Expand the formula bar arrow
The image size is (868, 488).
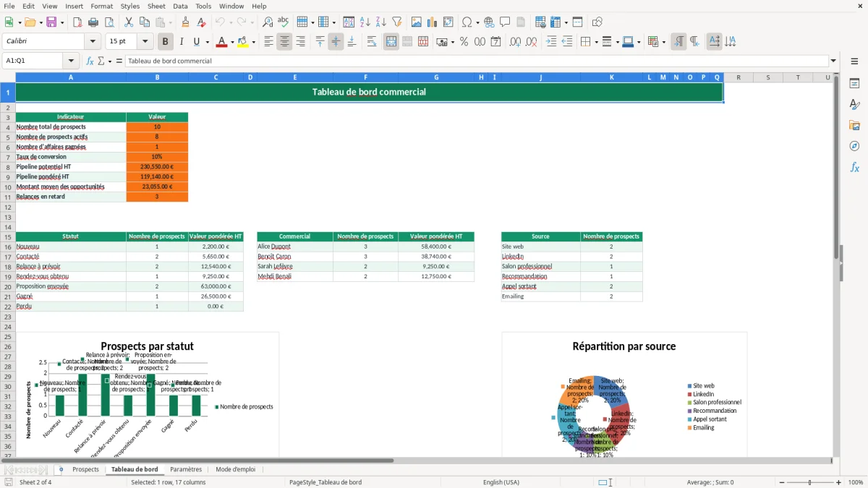click(x=834, y=61)
